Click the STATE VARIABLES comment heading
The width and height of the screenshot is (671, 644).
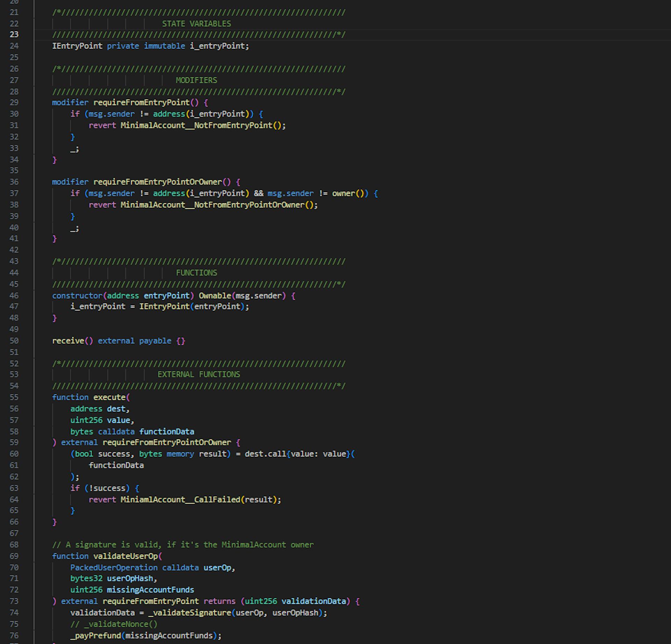coord(196,24)
